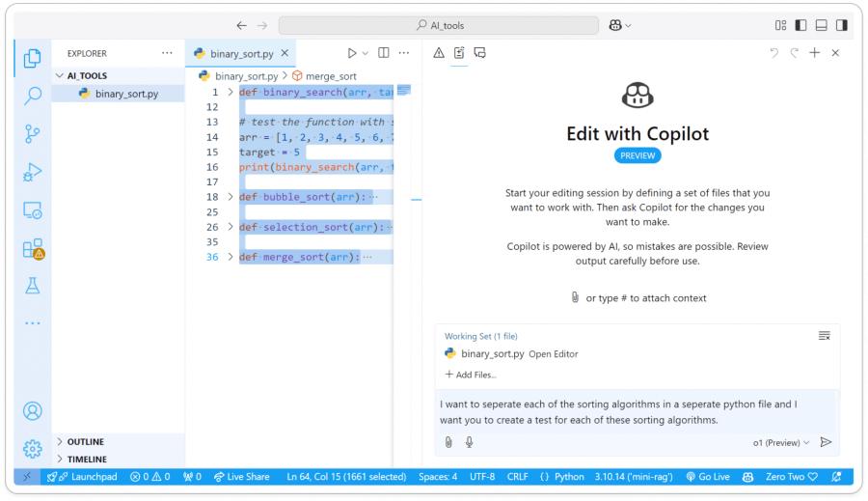Unfold the bubble_sort function on line 18

click(x=231, y=197)
